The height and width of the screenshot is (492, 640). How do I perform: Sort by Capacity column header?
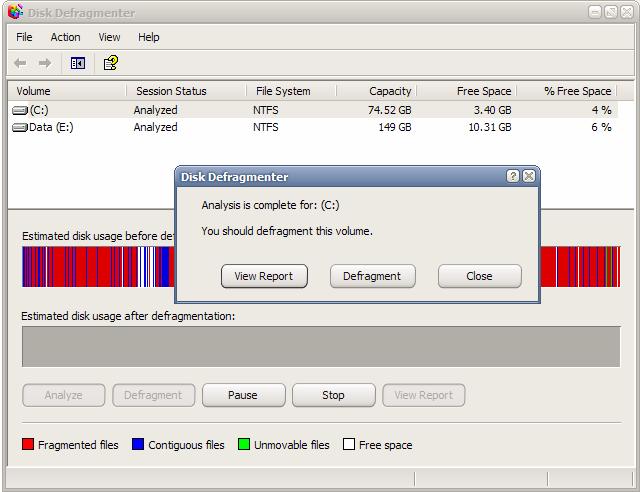coord(376,91)
